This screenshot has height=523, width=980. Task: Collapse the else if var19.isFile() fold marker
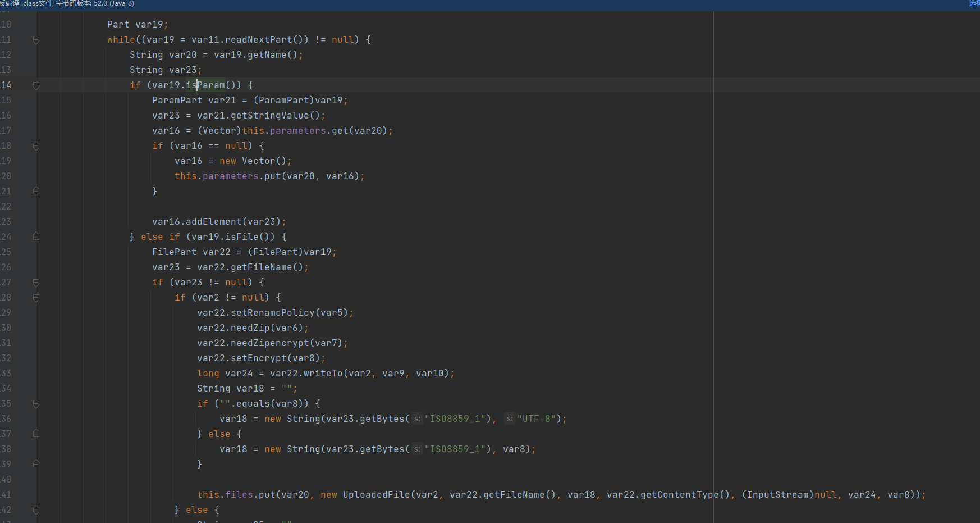coord(36,237)
